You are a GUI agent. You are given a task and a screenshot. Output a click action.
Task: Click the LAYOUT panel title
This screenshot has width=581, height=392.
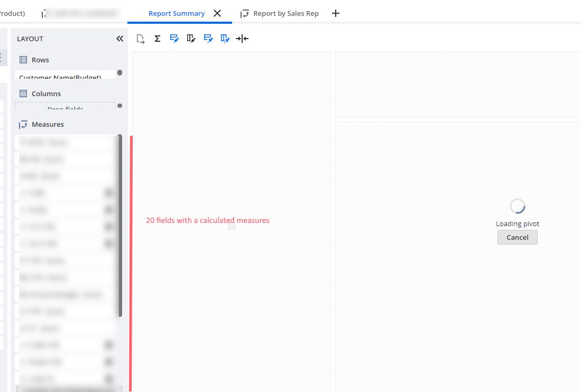(x=30, y=39)
